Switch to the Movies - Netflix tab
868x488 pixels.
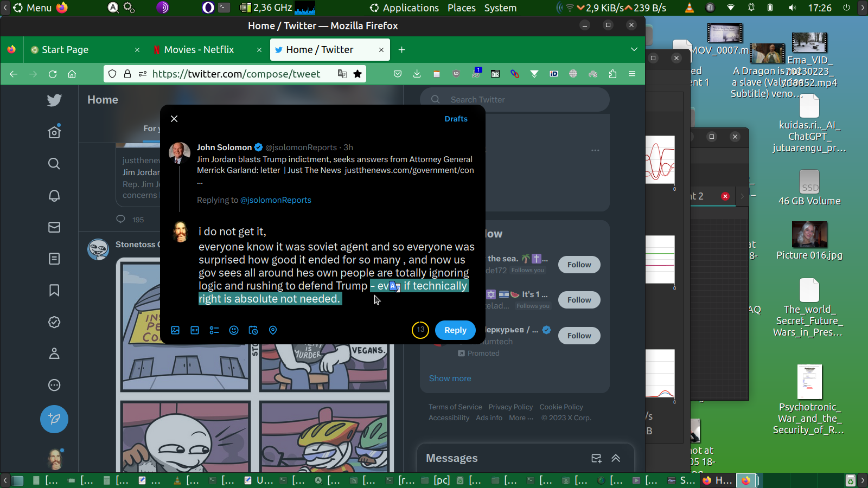(x=207, y=49)
